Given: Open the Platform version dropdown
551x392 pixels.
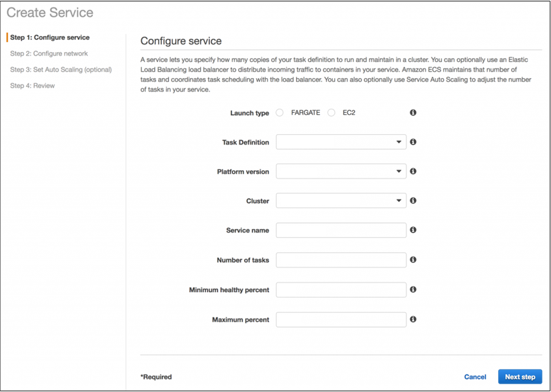Looking at the screenshot, I should pos(341,171).
